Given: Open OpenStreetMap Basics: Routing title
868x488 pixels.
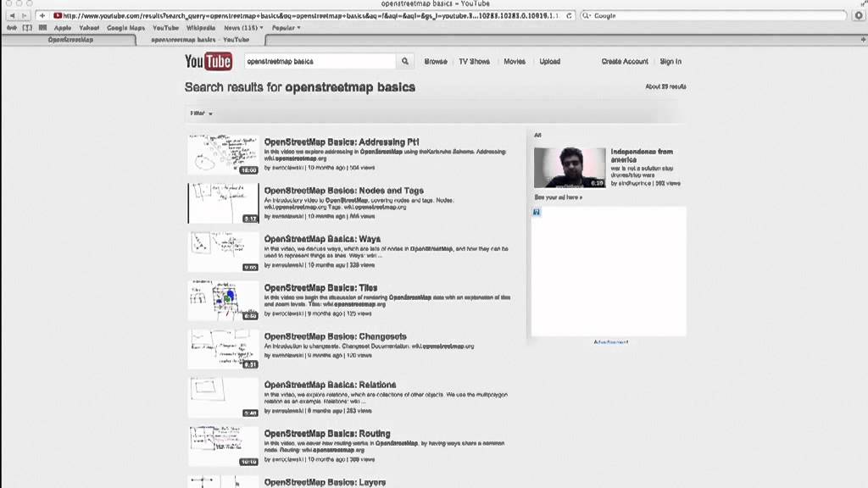Looking at the screenshot, I should [327, 434].
